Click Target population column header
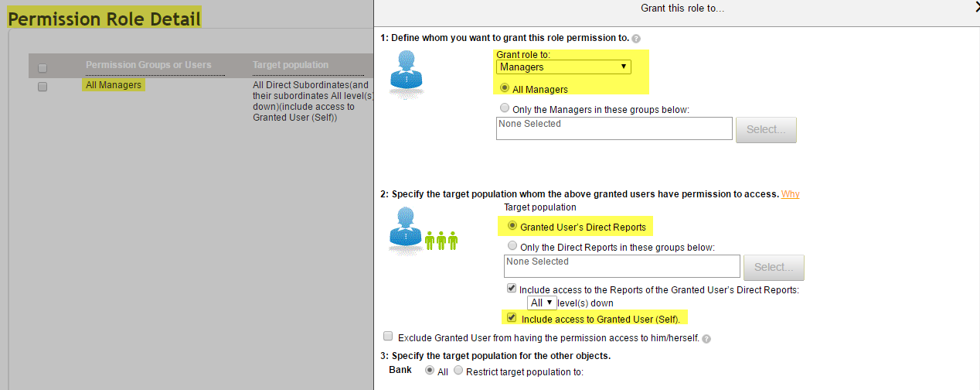980x390 pixels. (x=291, y=65)
